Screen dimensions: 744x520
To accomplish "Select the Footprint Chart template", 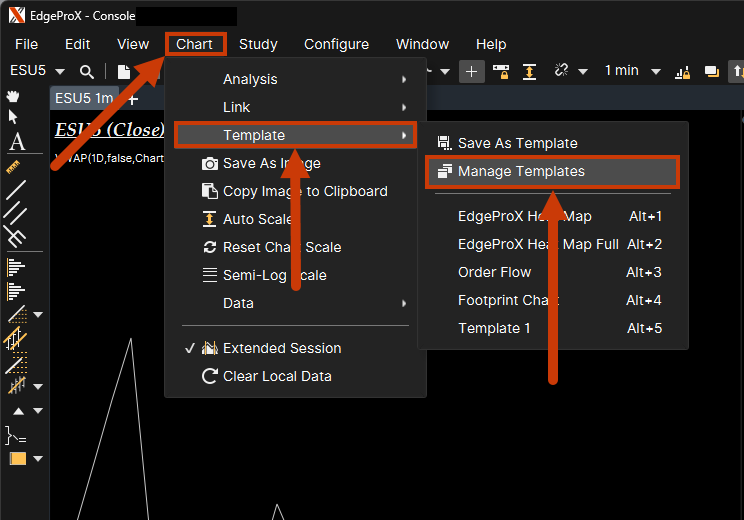I will tap(508, 300).
